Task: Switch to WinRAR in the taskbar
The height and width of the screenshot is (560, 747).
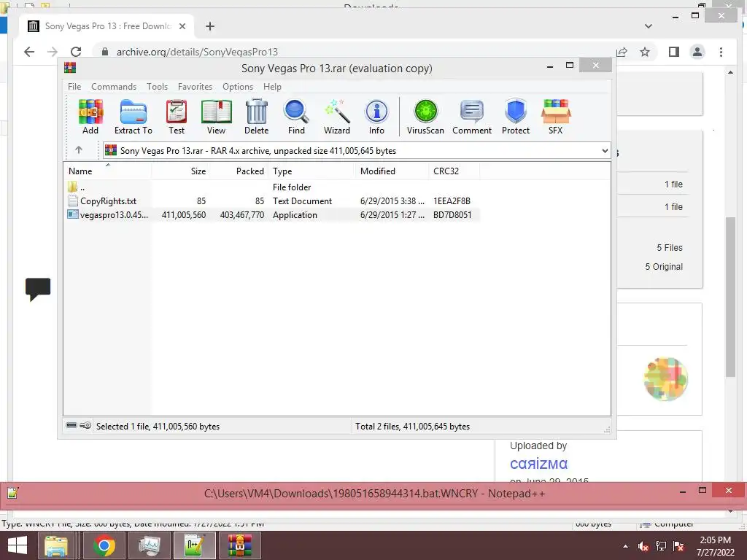Action: point(239,545)
